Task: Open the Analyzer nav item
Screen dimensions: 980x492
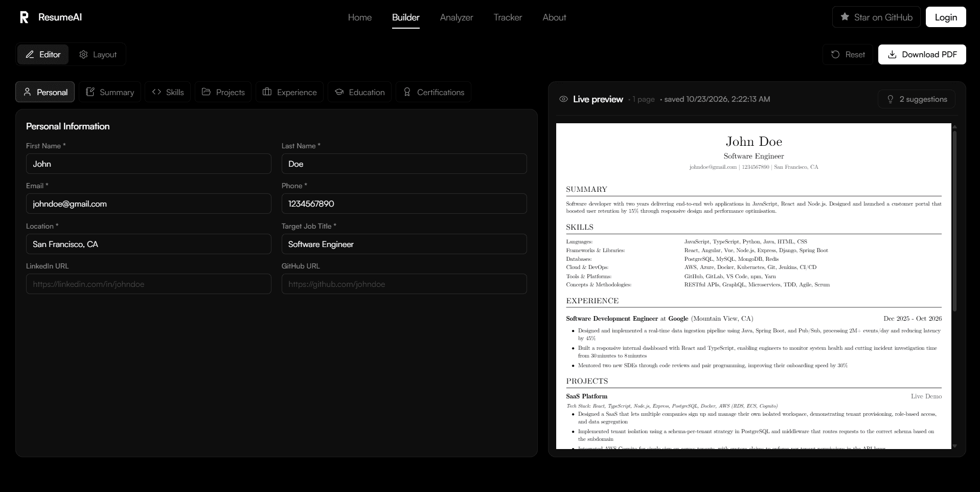Action: (x=457, y=17)
